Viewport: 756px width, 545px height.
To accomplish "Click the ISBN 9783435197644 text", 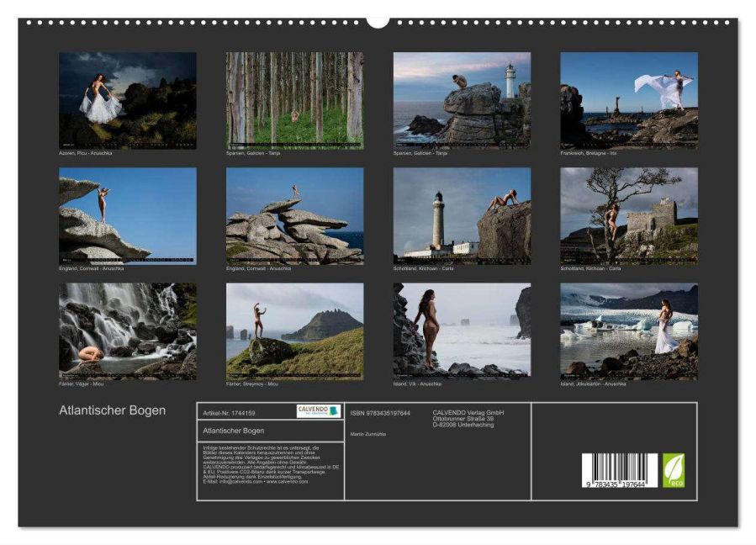I will (x=380, y=413).
